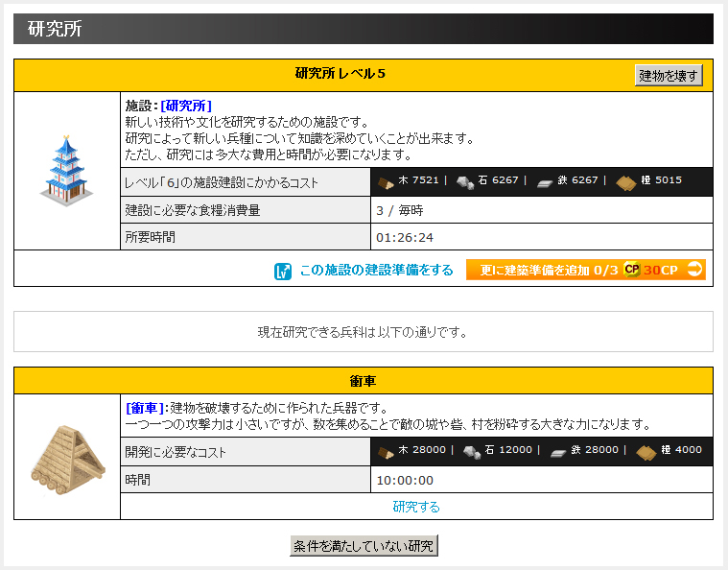Open the 研究所 facility name link
This screenshot has height=570, width=728.
coord(186,106)
